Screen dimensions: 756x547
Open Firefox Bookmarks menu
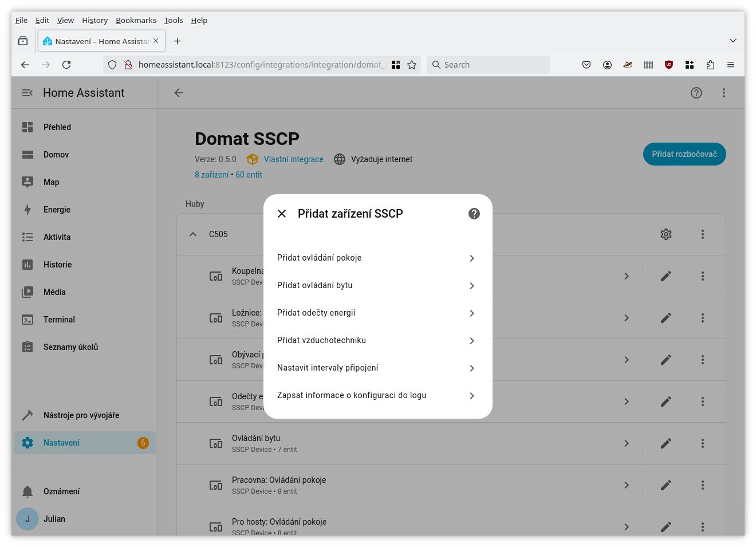(x=136, y=20)
